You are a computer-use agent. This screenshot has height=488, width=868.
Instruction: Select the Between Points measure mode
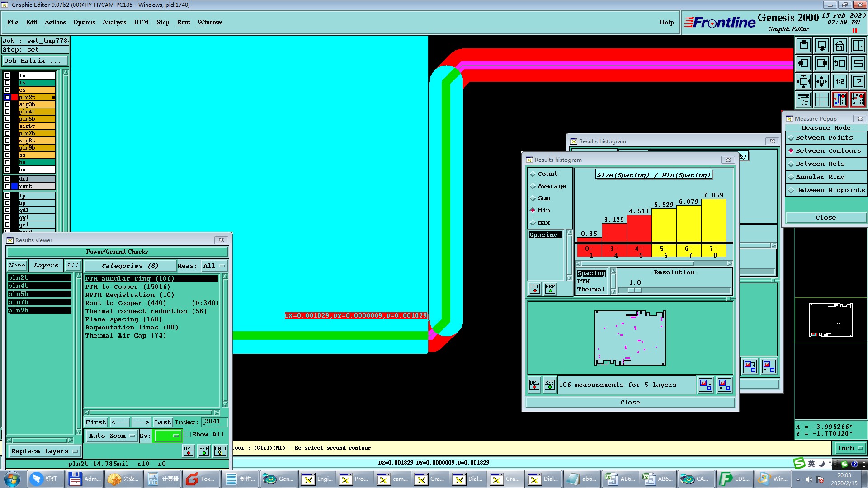click(x=824, y=138)
